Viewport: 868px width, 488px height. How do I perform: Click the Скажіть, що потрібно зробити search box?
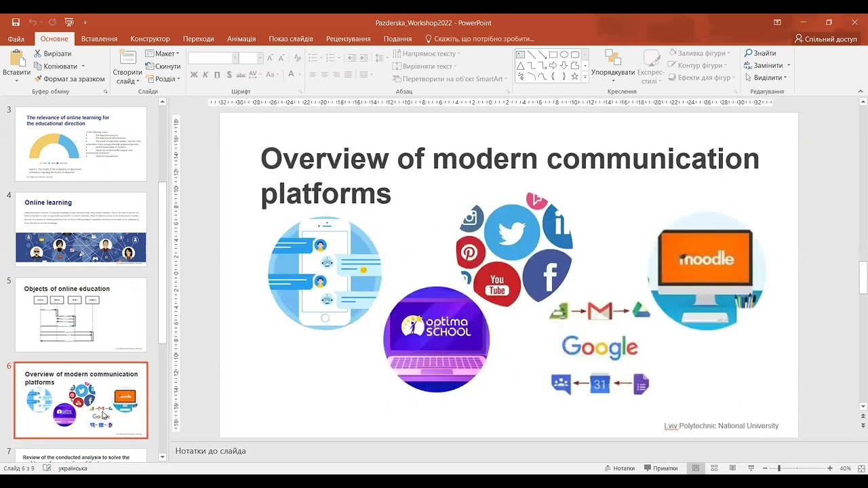click(479, 39)
